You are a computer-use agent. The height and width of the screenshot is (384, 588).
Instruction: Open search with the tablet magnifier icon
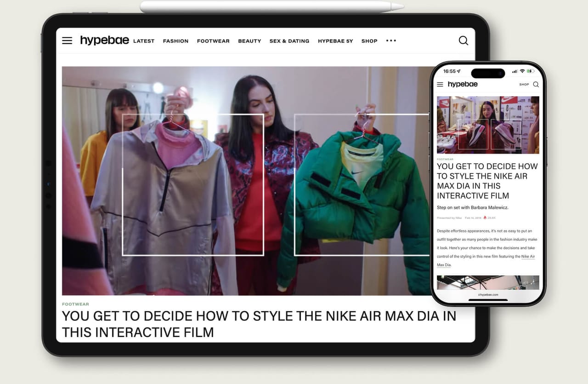click(464, 40)
